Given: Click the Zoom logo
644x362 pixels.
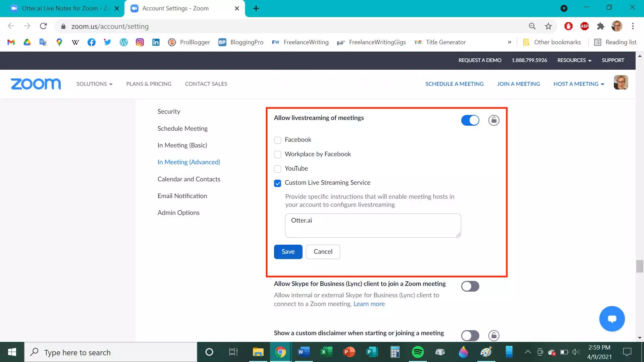Looking at the screenshot, I should 36,84.
